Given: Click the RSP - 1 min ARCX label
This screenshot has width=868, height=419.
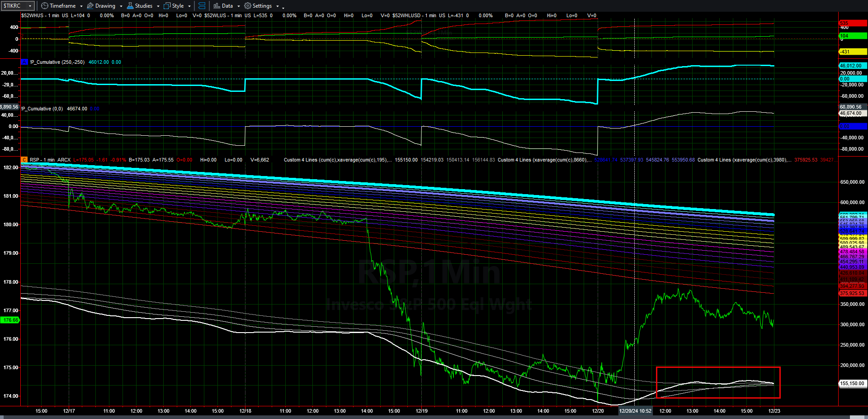Looking at the screenshot, I should click(50, 160).
